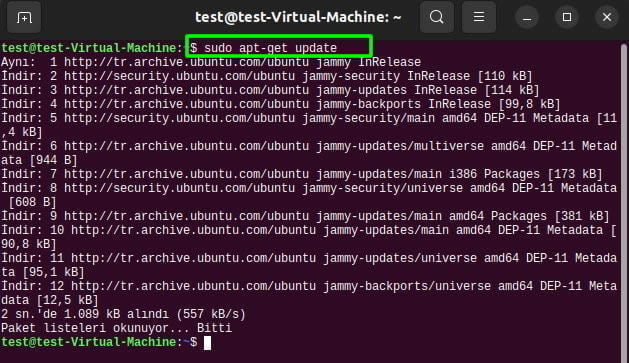Click the '1.089 kB alındı' summary line
The image size is (629, 363).
123,314
